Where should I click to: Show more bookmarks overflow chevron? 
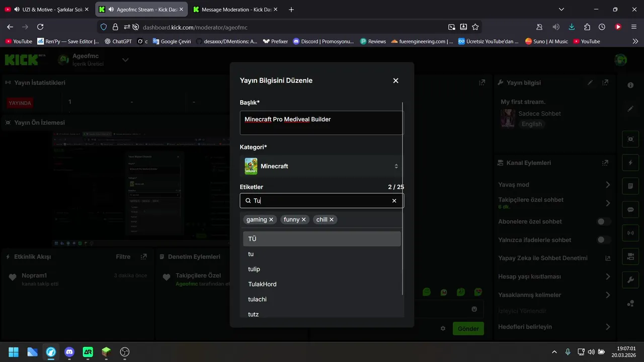coord(635,41)
